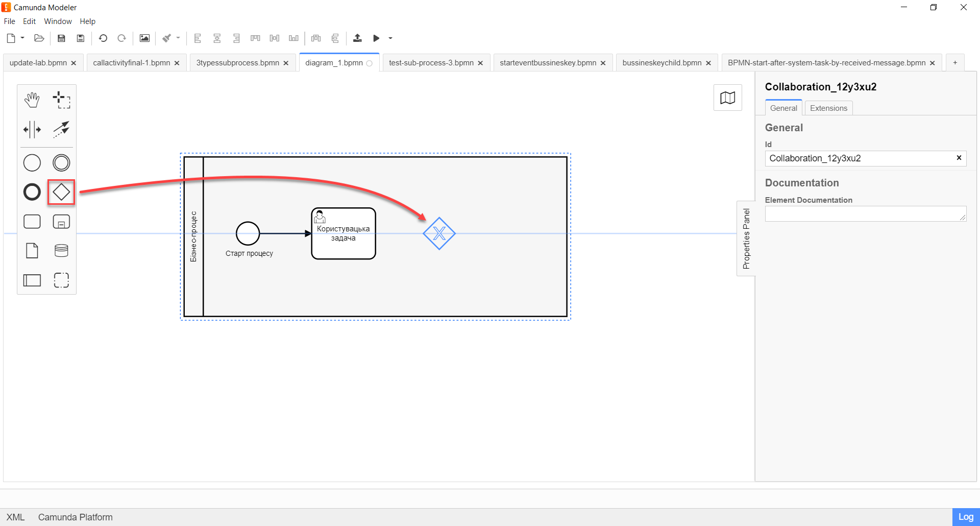Align selected elements middle

(x=275, y=38)
